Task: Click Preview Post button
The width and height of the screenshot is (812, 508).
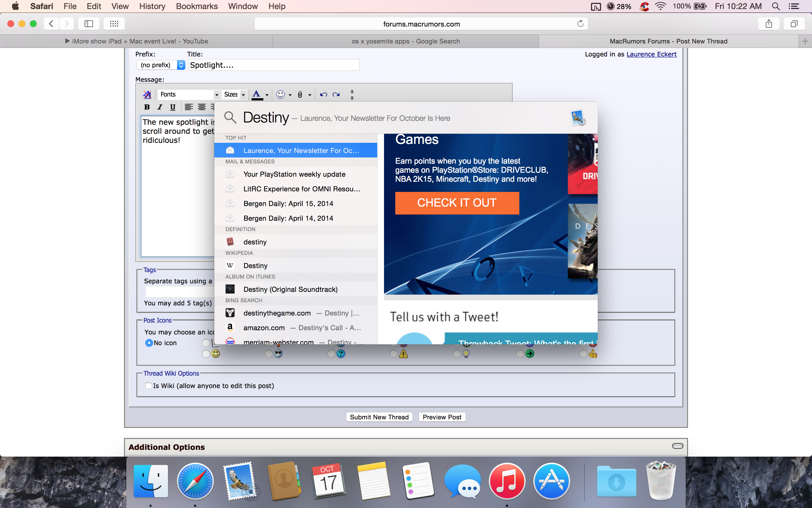Action: [x=442, y=417]
